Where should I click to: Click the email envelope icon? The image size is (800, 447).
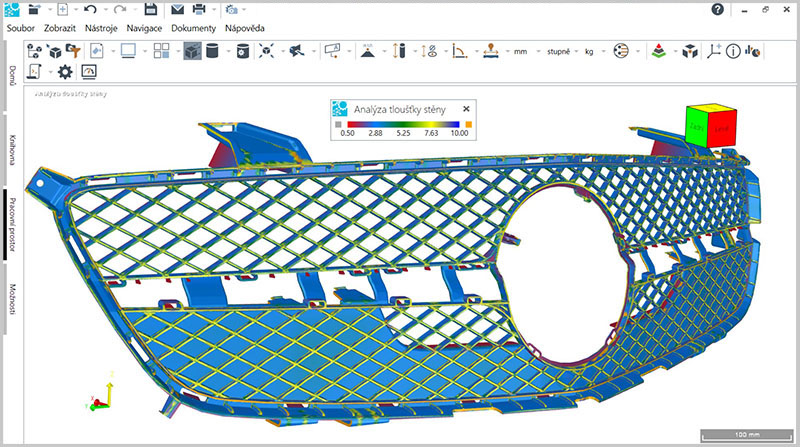pyautogui.click(x=176, y=9)
